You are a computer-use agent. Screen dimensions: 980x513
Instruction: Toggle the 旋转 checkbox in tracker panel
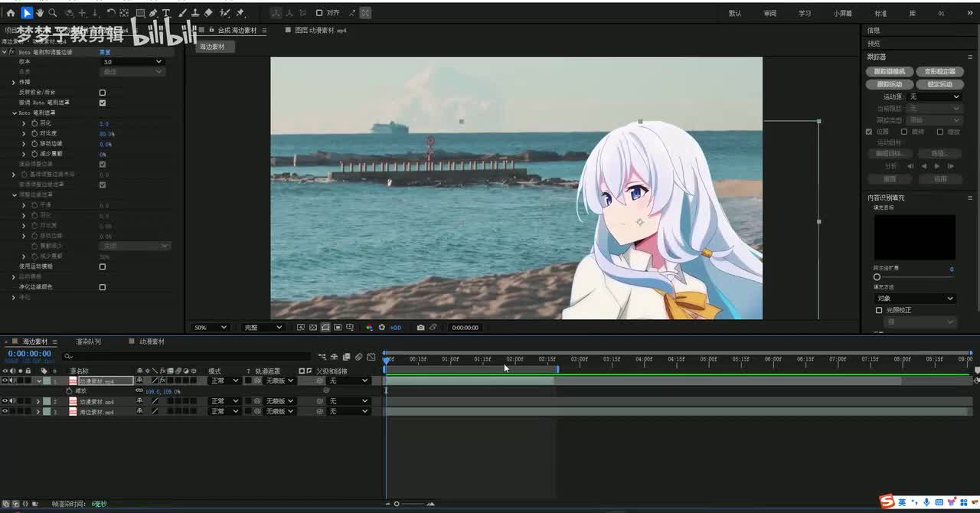pyautogui.click(x=904, y=132)
